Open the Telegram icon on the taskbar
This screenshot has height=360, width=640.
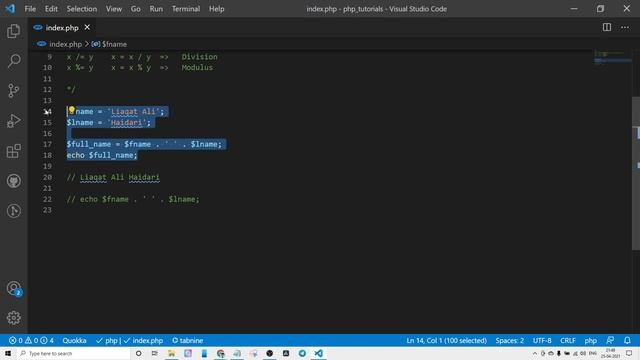pyautogui.click(x=302, y=353)
